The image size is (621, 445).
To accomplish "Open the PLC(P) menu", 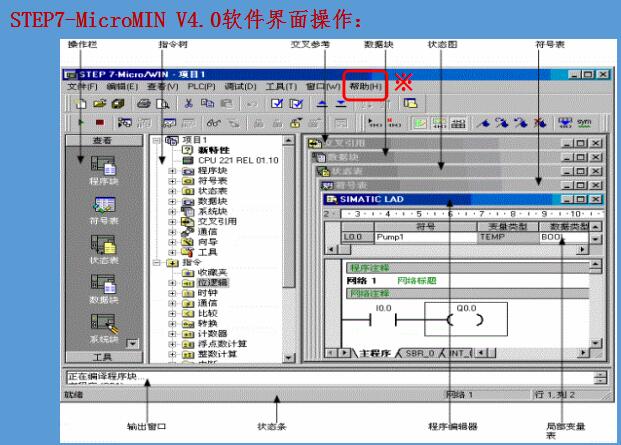I will (x=201, y=86).
